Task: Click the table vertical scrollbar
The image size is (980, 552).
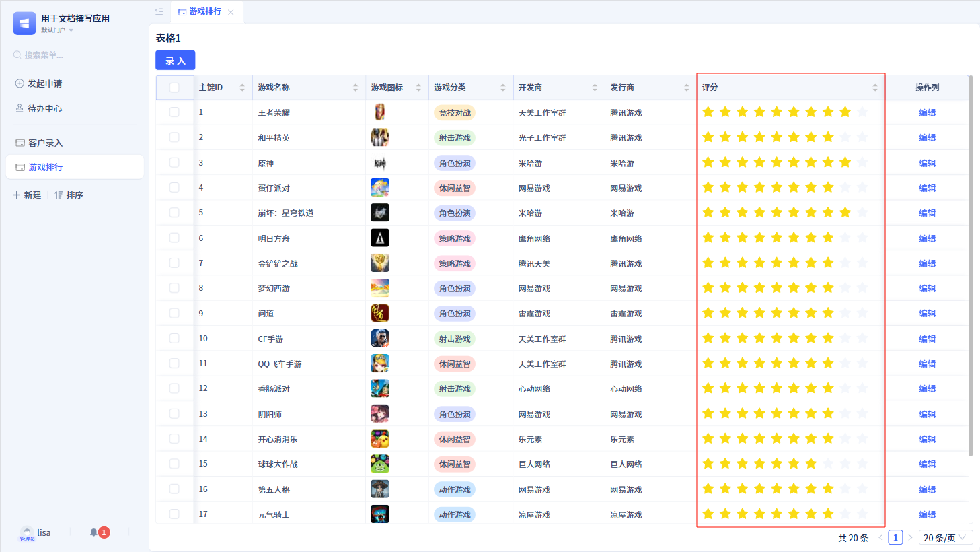Action: point(971,266)
